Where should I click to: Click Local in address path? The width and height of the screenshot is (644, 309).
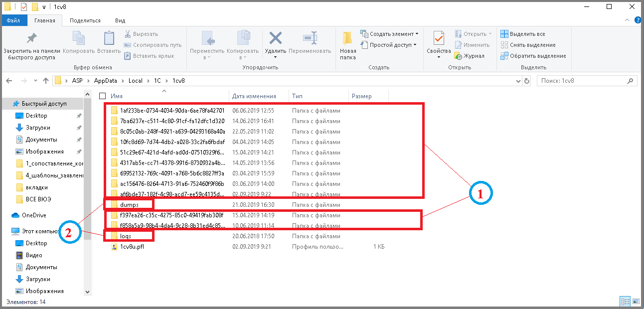point(135,80)
